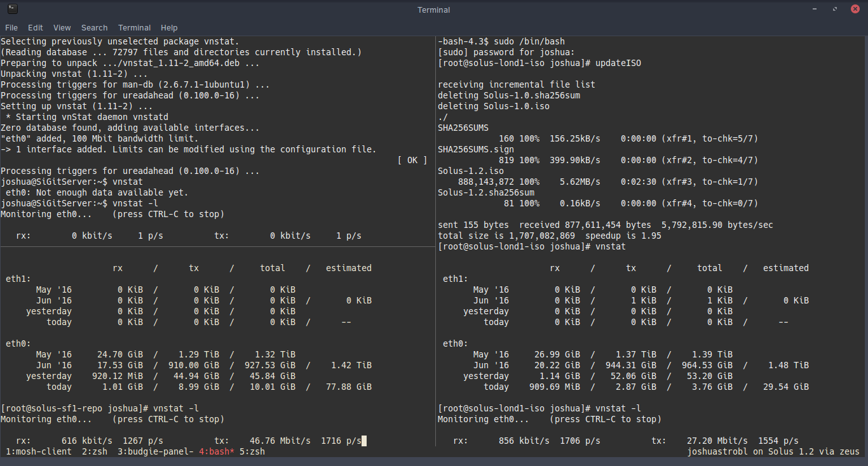
Task: Click '77.88 GiB' estimated value
Action: tap(349, 387)
